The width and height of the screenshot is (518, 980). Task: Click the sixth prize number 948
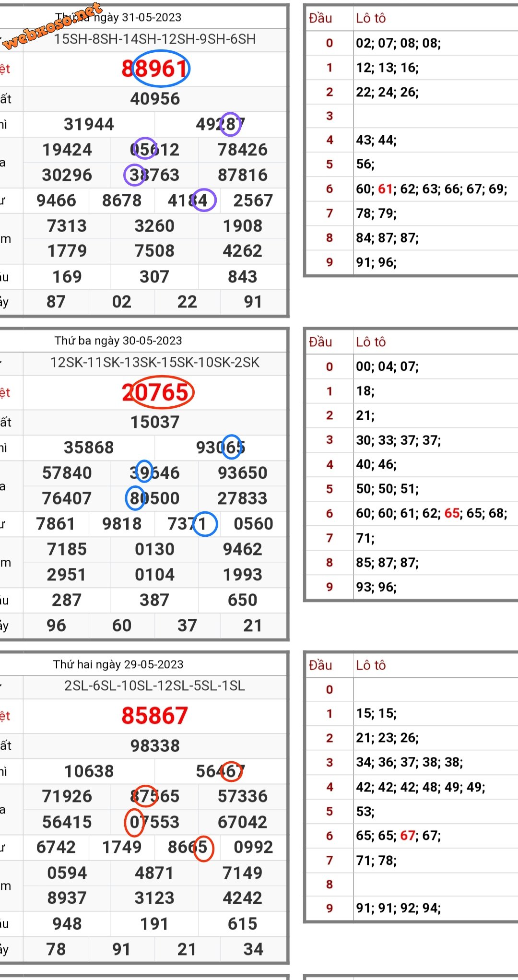[x=67, y=924]
